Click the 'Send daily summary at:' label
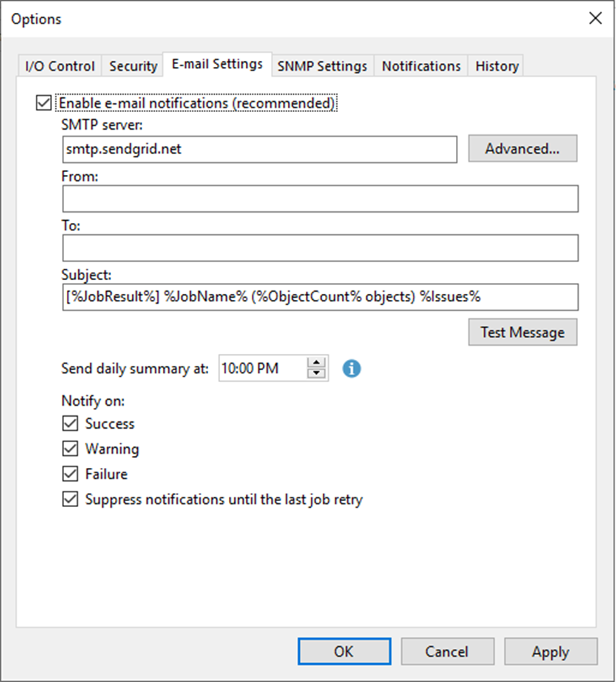 pos(135,369)
